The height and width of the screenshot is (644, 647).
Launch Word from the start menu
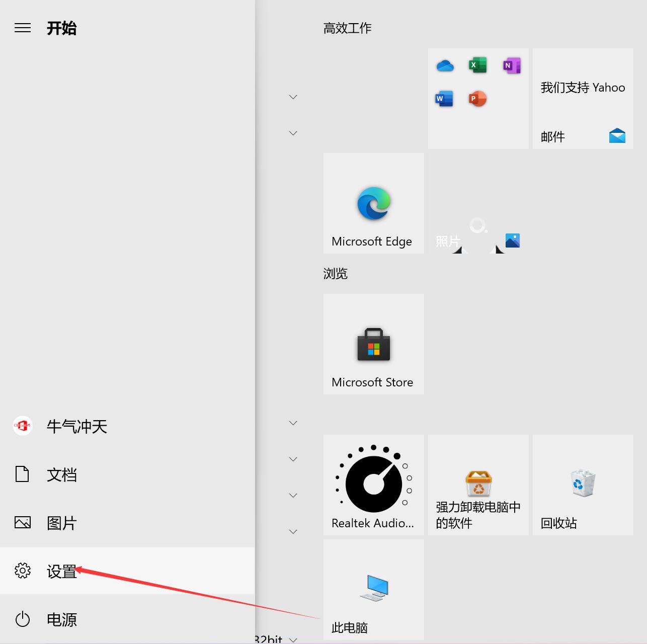(x=443, y=99)
